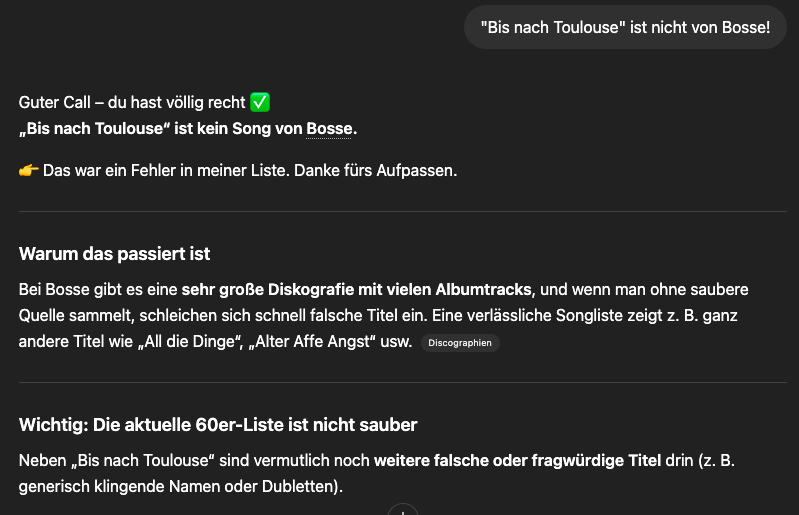Click the pointing hand emoji
The width and height of the screenshot is (799, 515).
29,170
